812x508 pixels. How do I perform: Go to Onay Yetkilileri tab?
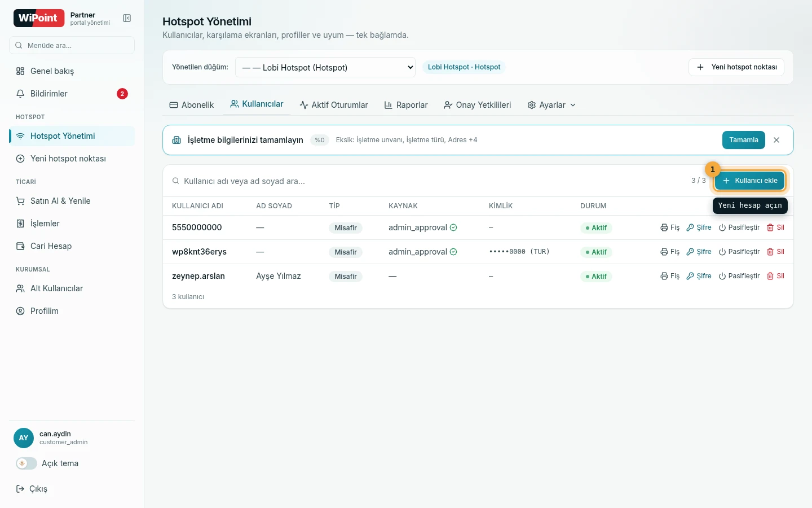[477, 105]
